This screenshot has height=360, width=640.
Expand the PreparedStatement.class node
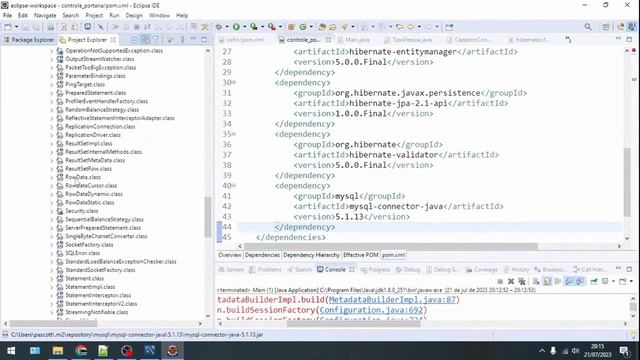(52, 93)
